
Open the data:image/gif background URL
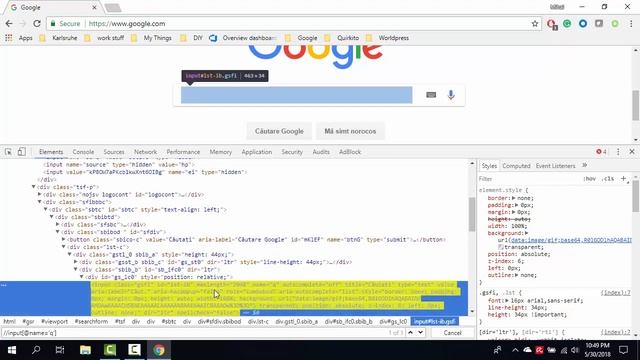tap(571, 240)
